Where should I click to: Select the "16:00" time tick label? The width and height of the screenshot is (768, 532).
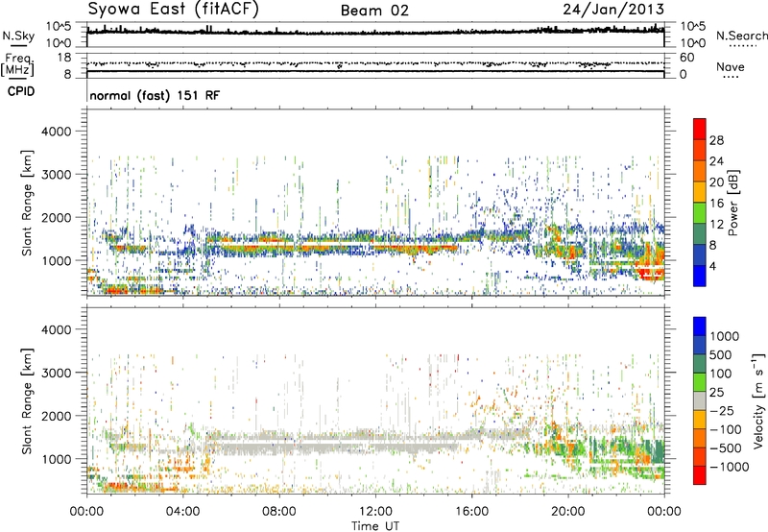click(x=471, y=512)
